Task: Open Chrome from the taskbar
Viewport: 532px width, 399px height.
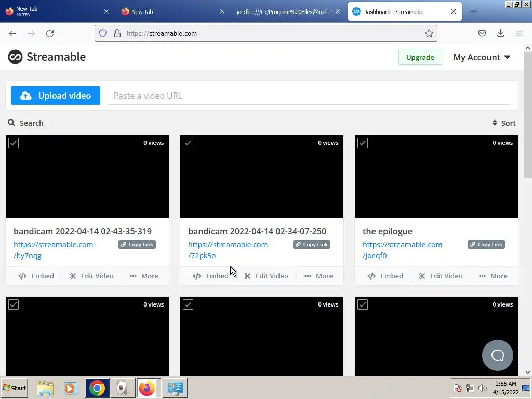Action: (97, 388)
